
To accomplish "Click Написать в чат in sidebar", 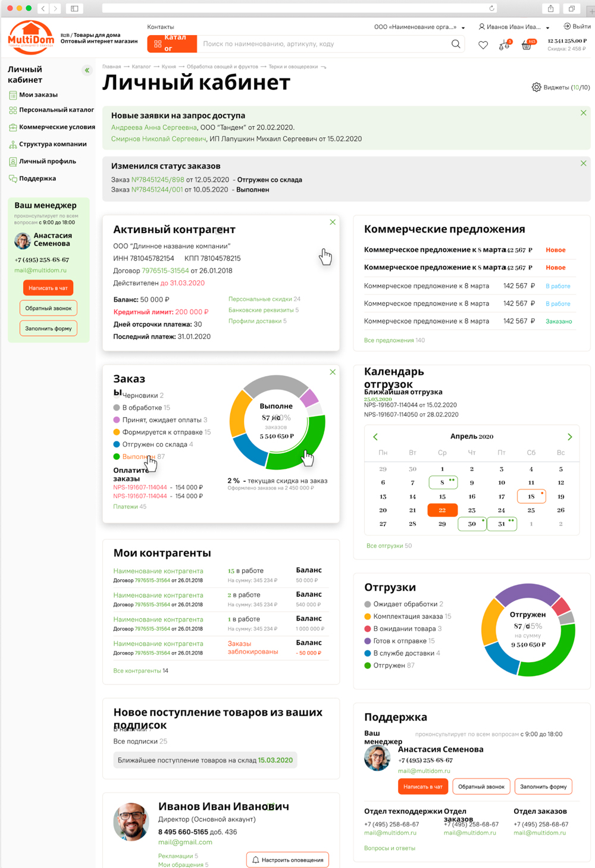I will (48, 288).
